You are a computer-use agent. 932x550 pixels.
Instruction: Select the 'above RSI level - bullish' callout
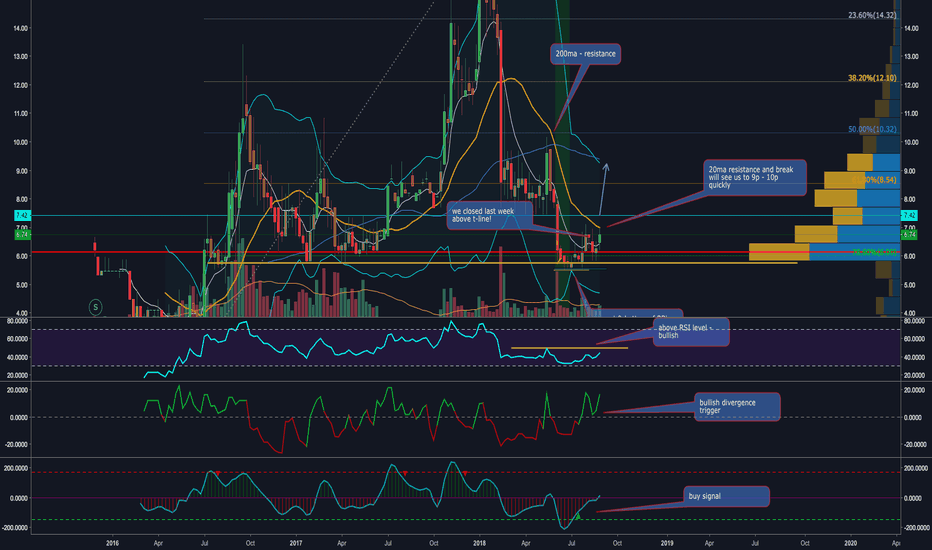(x=691, y=332)
